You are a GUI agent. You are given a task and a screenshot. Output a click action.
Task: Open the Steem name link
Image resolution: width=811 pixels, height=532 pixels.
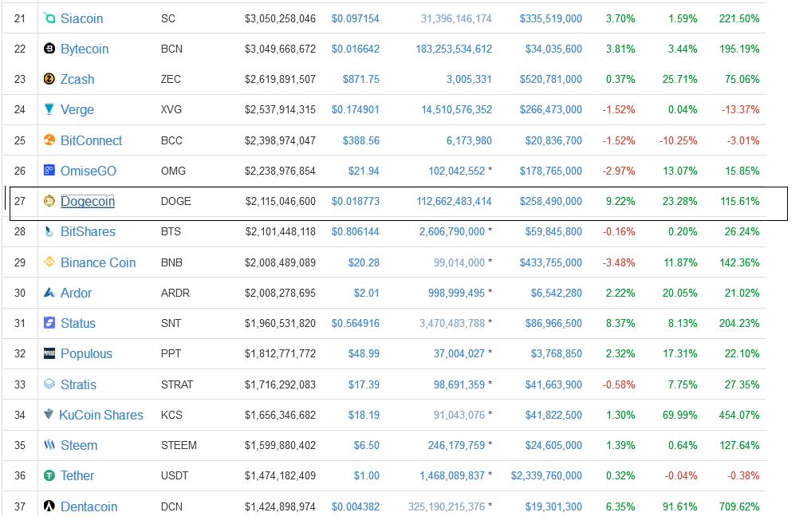(79, 445)
